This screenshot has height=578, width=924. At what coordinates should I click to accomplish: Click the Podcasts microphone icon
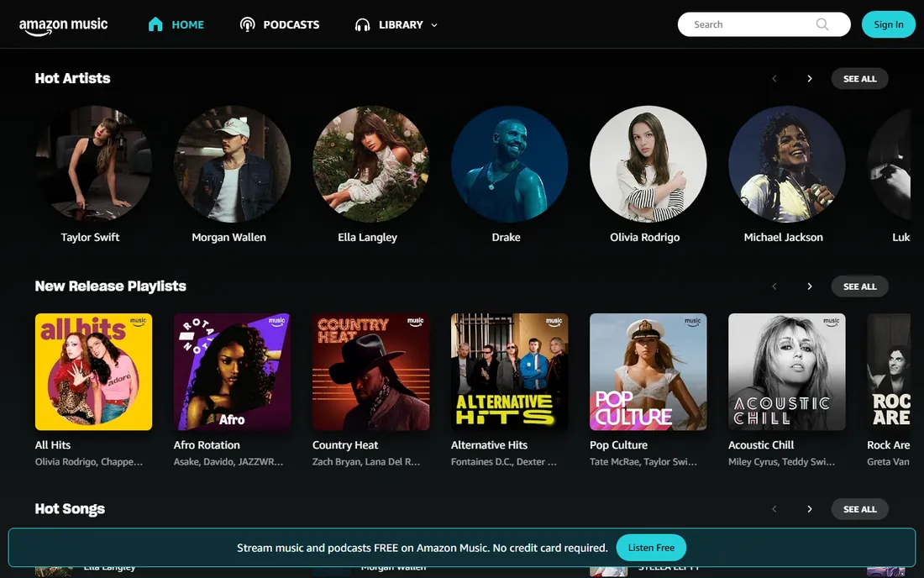pos(248,24)
